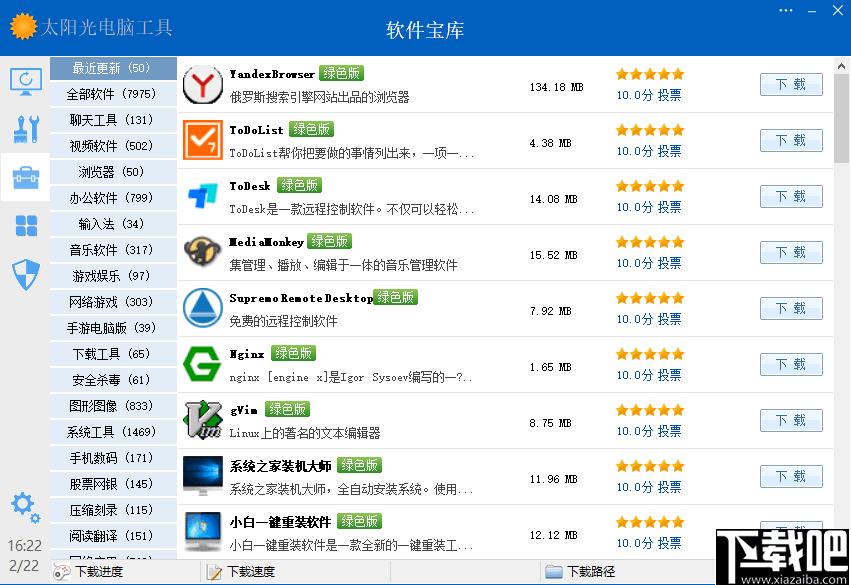Download ToDesk with its 下载 button
Viewport: 851px width, 585px height.
click(791, 196)
